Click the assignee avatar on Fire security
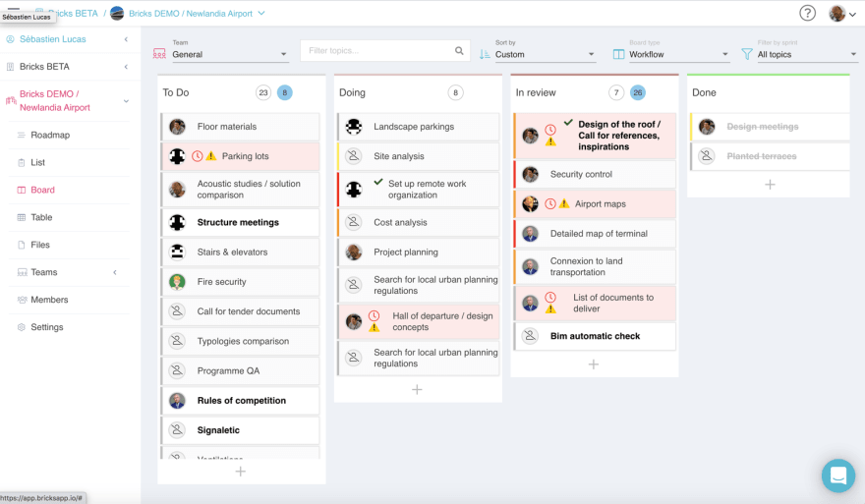Image resolution: width=865 pixels, height=504 pixels. [177, 282]
